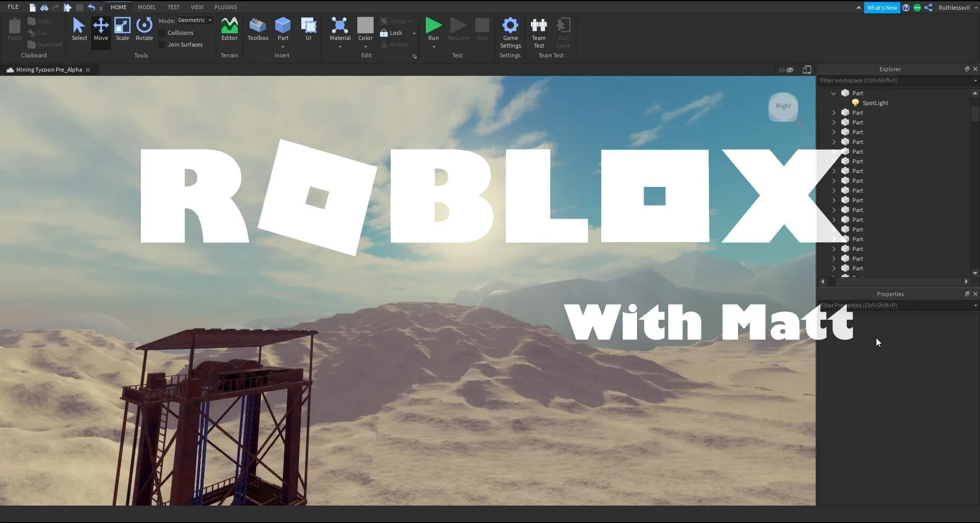Image resolution: width=980 pixels, height=523 pixels.
Task: Click the Lock tool
Action: (391, 33)
